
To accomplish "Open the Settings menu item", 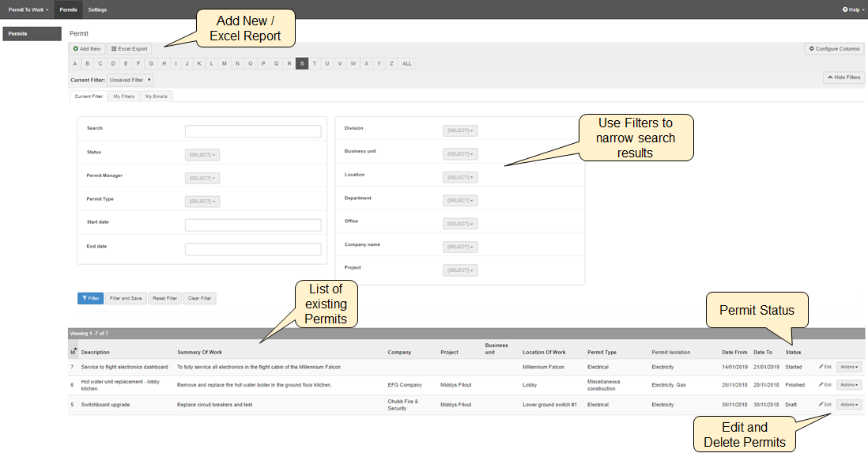I will coord(97,9).
